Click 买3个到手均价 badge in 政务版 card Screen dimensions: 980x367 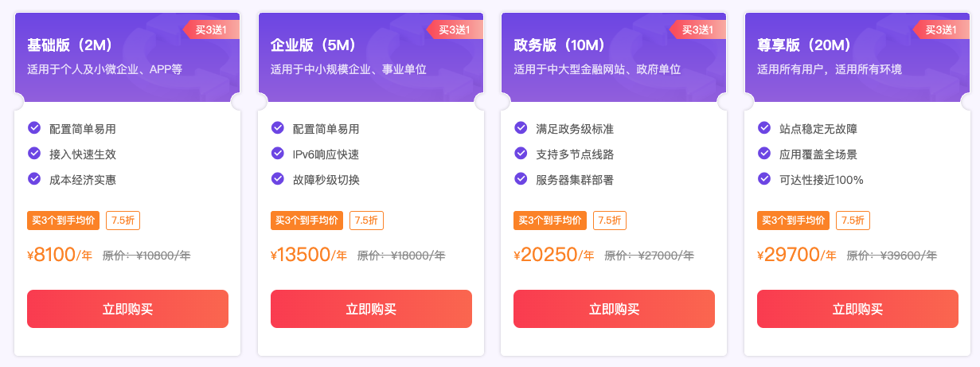point(550,221)
